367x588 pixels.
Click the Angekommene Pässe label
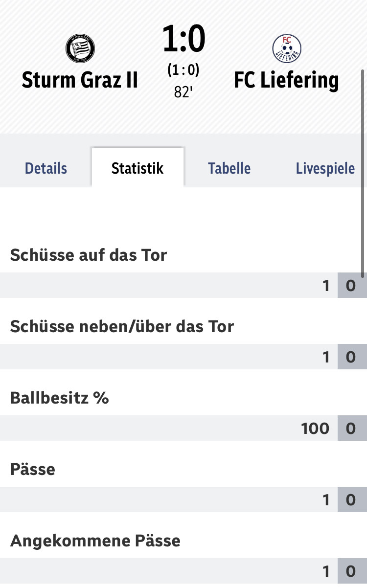tap(95, 541)
